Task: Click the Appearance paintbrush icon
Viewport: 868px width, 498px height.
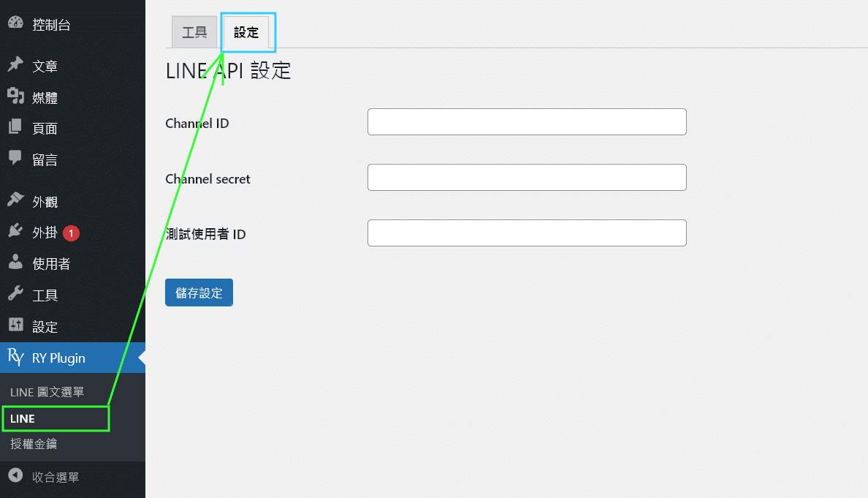Action: pos(15,201)
